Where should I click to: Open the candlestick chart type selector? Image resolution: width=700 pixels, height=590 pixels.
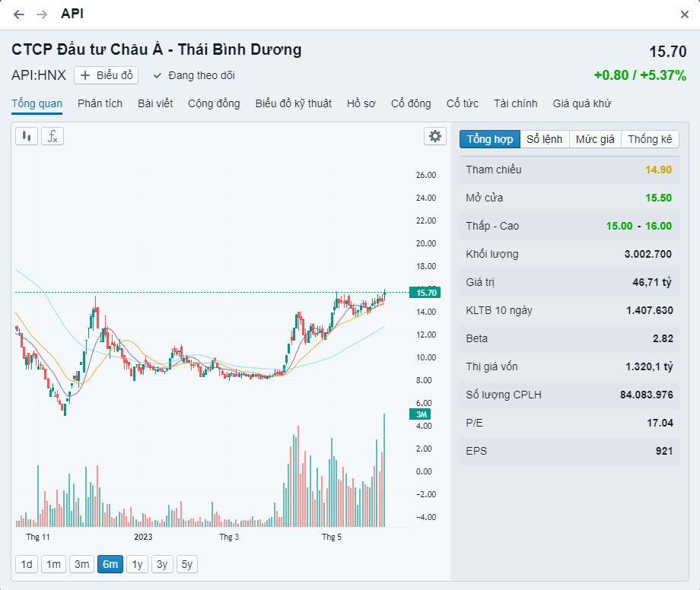(27, 136)
